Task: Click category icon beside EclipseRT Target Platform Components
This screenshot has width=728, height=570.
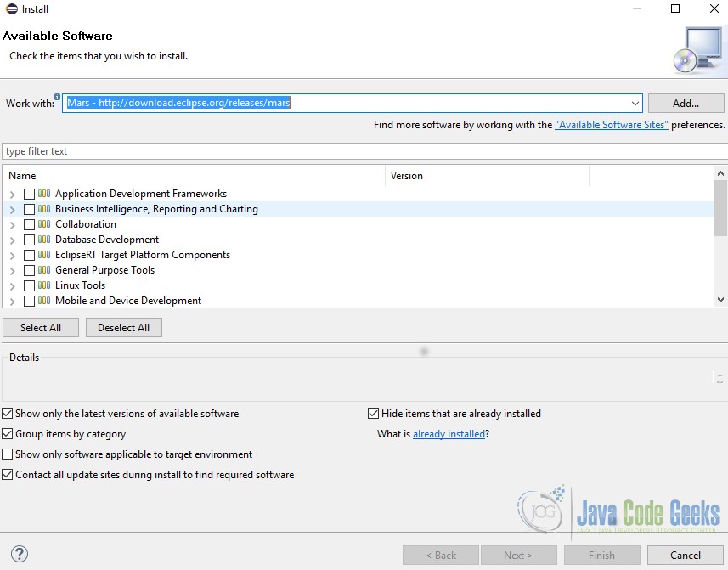Action: [44, 255]
